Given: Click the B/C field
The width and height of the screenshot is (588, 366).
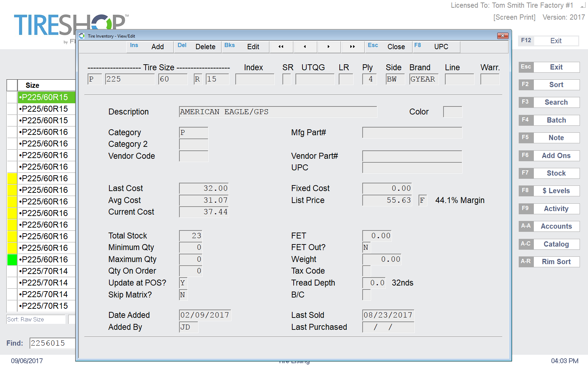Looking at the screenshot, I should [366, 295].
